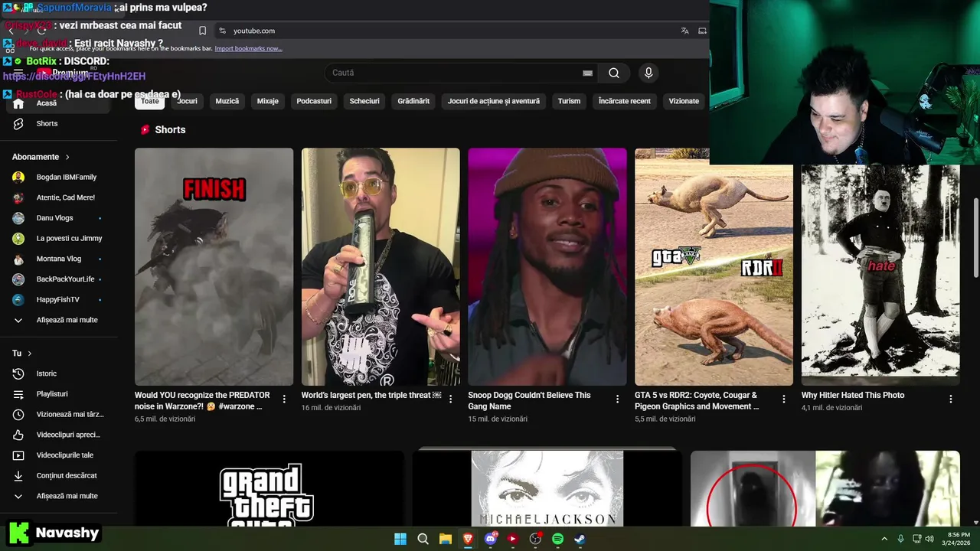
Task: Open the Tu section arrow
Action: point(30,354)
